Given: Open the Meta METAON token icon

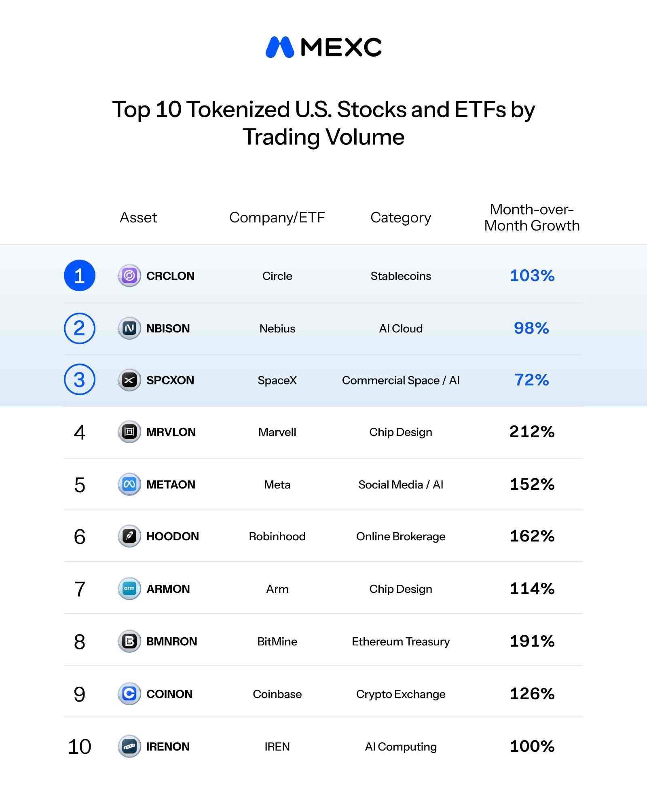Looking at the screenshot, I should click(x=129, y=484).
